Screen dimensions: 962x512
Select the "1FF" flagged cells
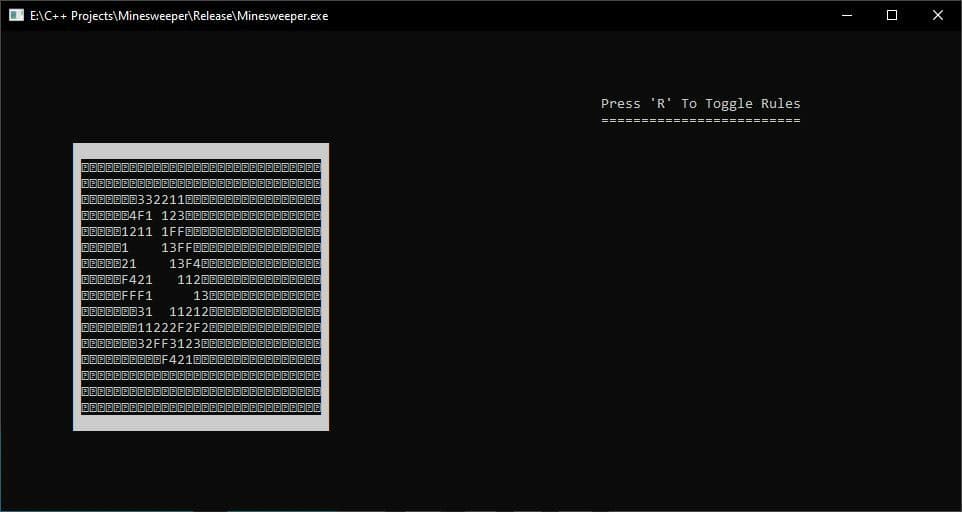[173, 232]
